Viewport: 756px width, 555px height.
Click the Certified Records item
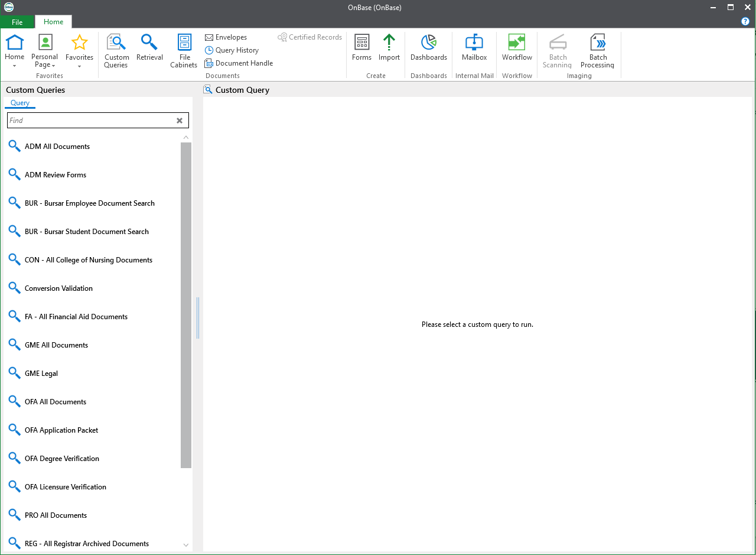coord(310,37)
